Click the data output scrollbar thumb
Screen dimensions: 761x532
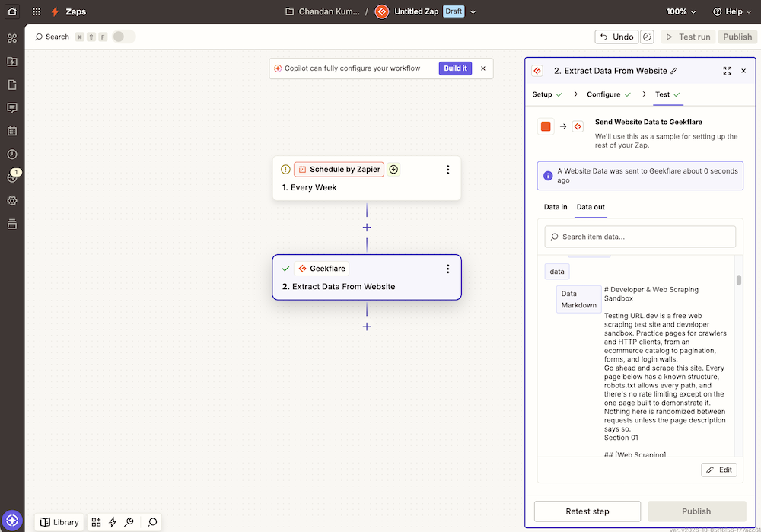point(739,280)
